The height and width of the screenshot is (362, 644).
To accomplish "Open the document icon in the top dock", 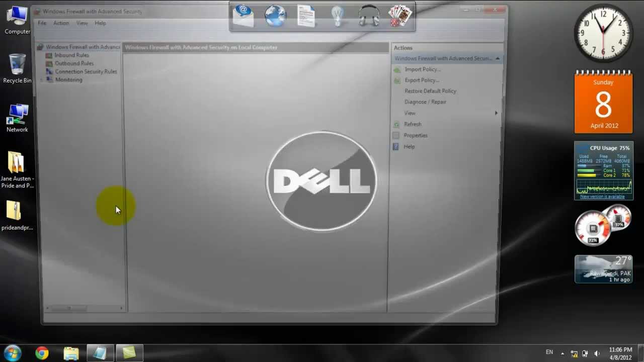I will click(306, 16).
